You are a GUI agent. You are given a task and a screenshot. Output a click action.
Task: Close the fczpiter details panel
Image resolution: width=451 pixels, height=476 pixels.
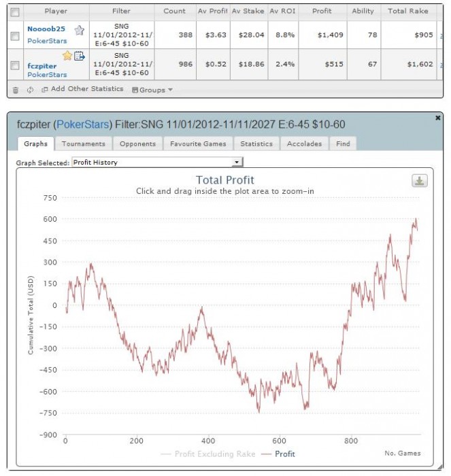point(437,118)
